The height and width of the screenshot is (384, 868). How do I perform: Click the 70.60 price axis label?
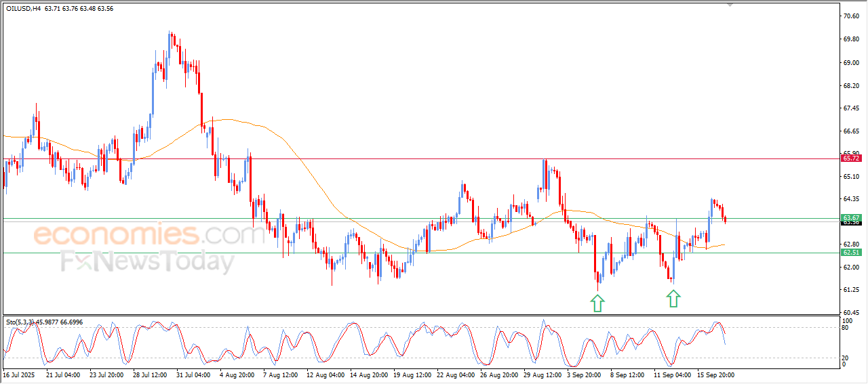coord(850,16)
